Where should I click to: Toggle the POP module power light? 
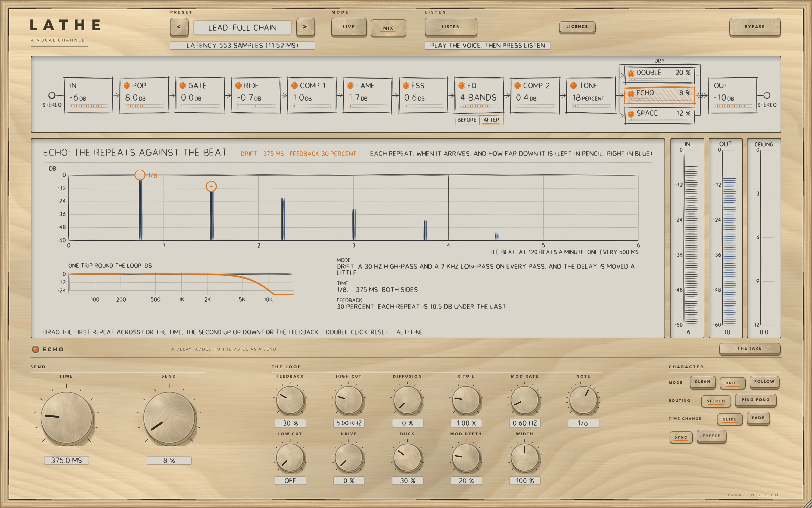pyautogui.click(x=127, y=86)
